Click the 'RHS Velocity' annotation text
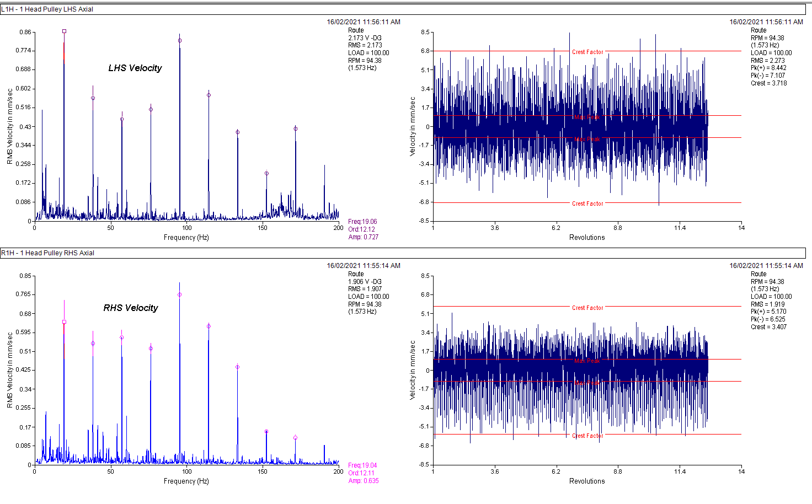The width and height of the screenshot is (812, 504). click(131, 308)
